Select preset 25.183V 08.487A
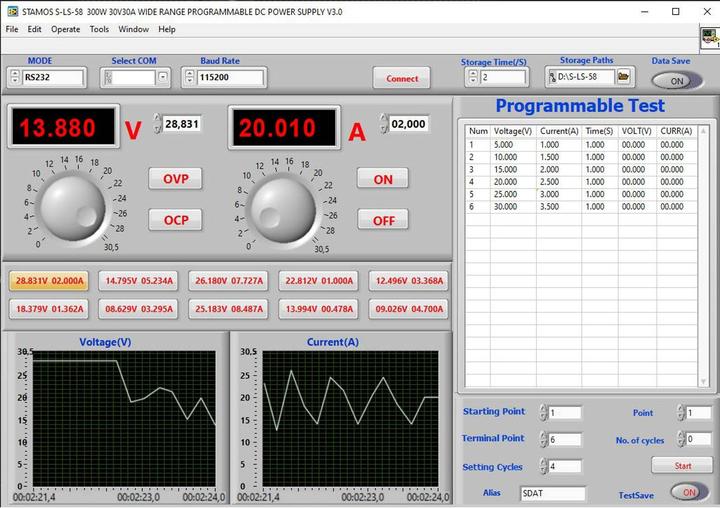 coord(229,309)
